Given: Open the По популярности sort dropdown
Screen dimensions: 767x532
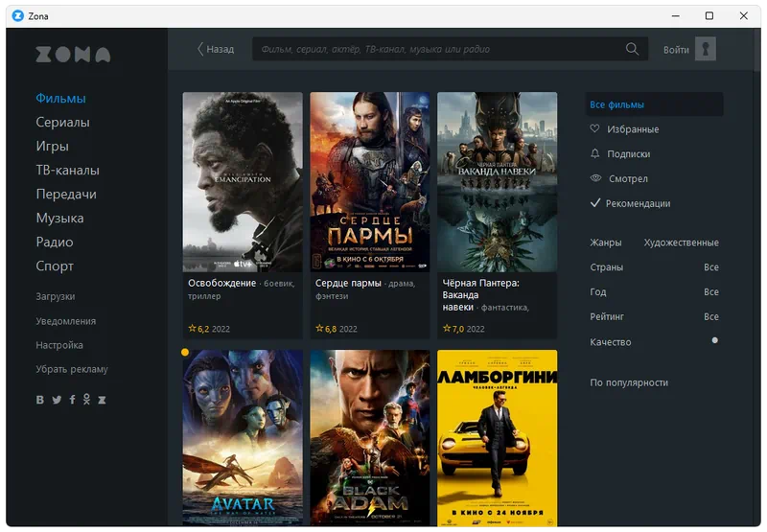Looking at the screenshot, I should point(629,382).
